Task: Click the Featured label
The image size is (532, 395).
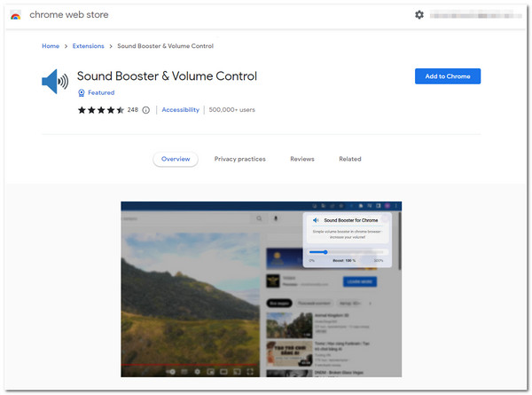Action: click(101, 92)
